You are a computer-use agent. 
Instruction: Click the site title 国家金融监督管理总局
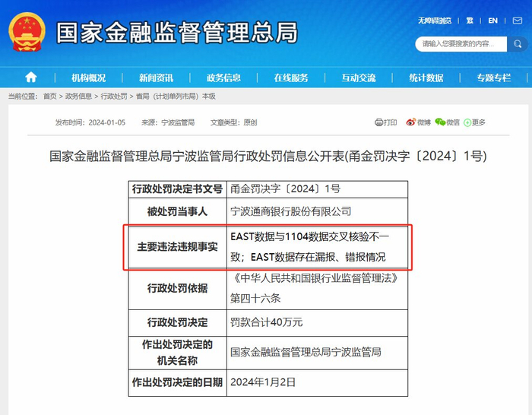click(x=177, y=33)
